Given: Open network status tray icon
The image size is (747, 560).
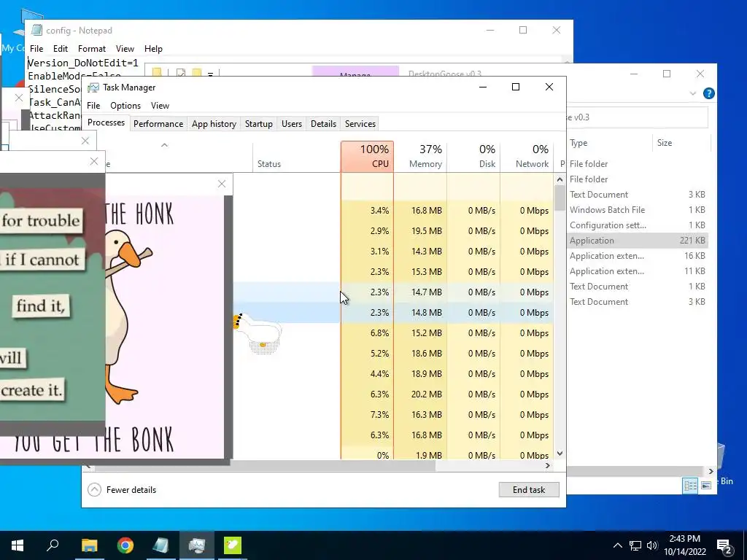Looking at the screenshot, I should coord(635,545).
